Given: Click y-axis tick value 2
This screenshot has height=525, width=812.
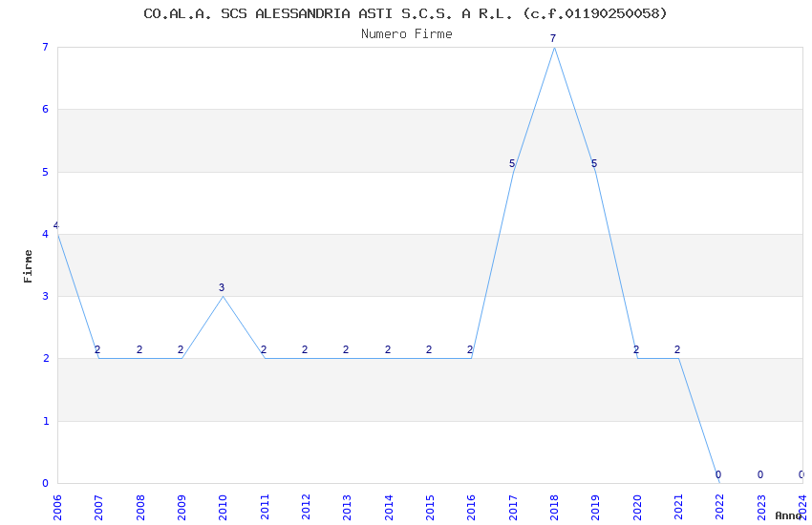Looking at the screenshot, I should pos(46,359).
